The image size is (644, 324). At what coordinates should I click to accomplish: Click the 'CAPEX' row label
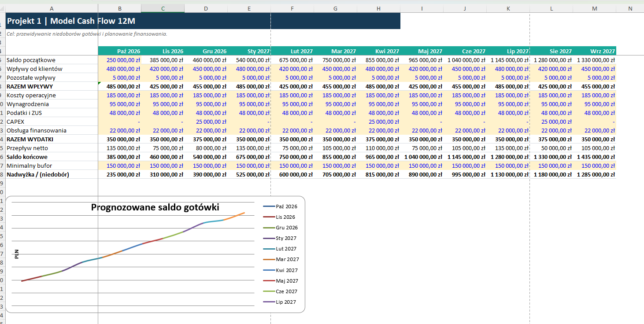(15, 121)
